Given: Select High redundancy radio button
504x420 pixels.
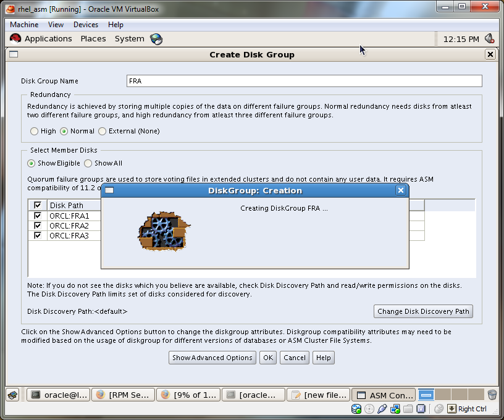Looking at the screenshot, I should [x=34, y=131].
